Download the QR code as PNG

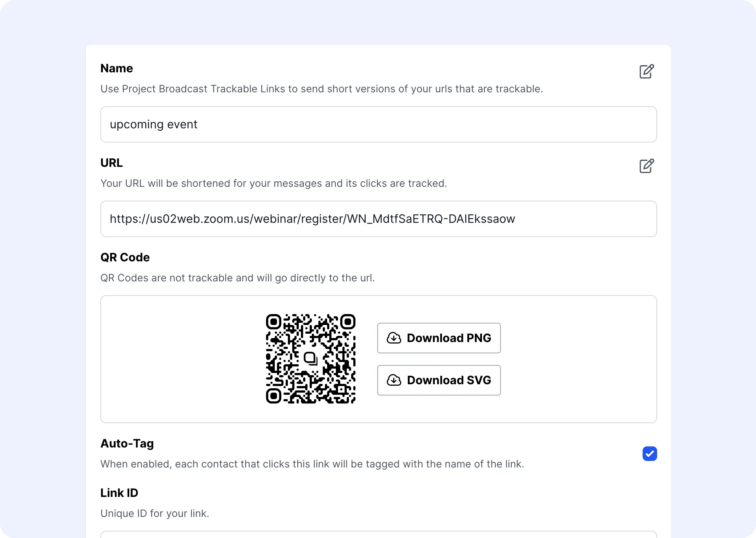439,338
